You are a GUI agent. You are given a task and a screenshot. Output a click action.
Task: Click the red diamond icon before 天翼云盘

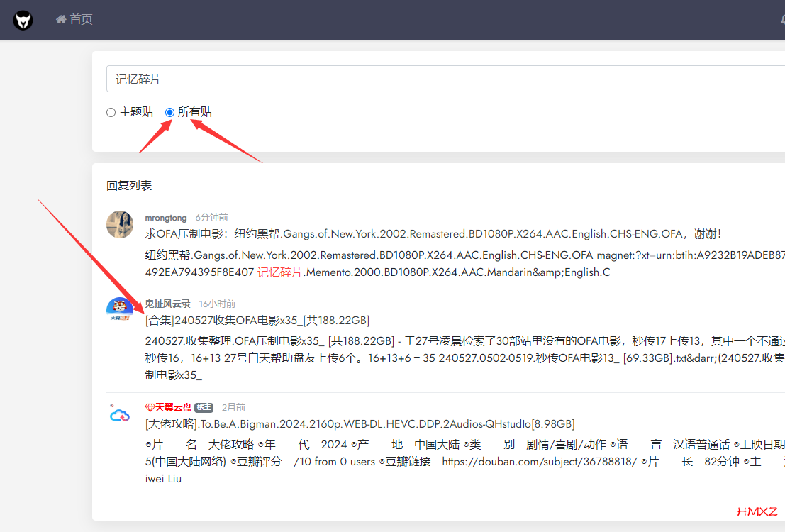coord(150,407)
